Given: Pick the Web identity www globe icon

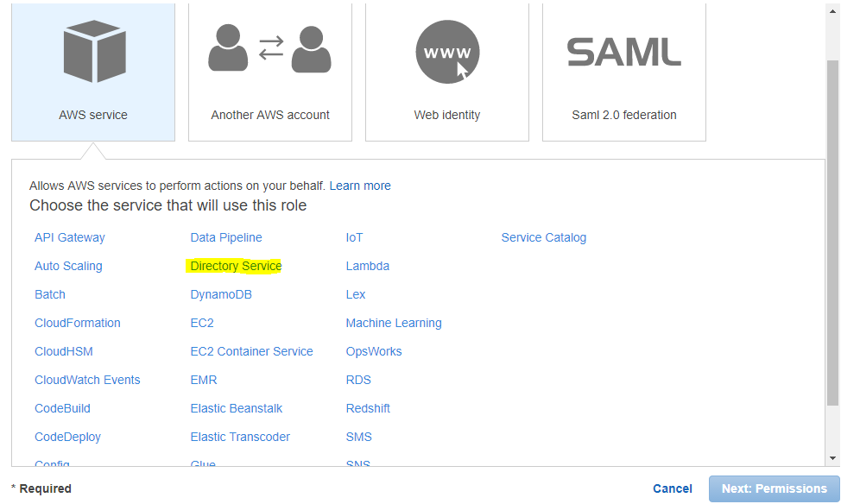Looking at the screenshot, I should coord(447,52).
